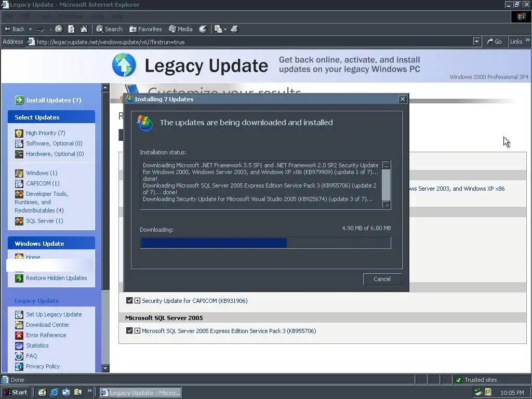This screenshot has width=532, height=399.
Task: Click the Go button
Action: (495, 42)
